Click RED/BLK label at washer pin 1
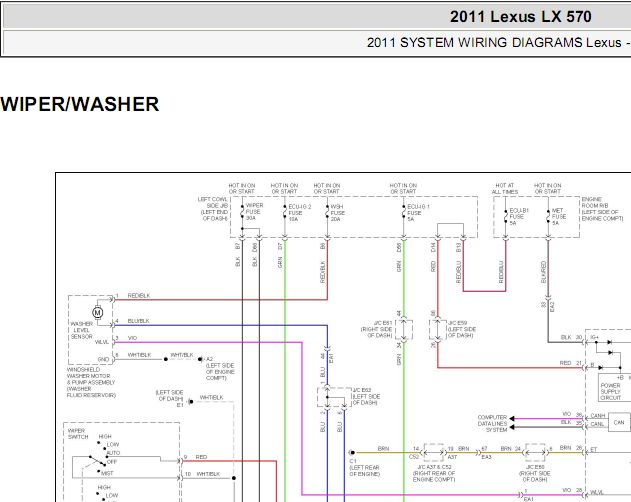The height and width of the screenshot is (502, 631). tap(139, 295)
